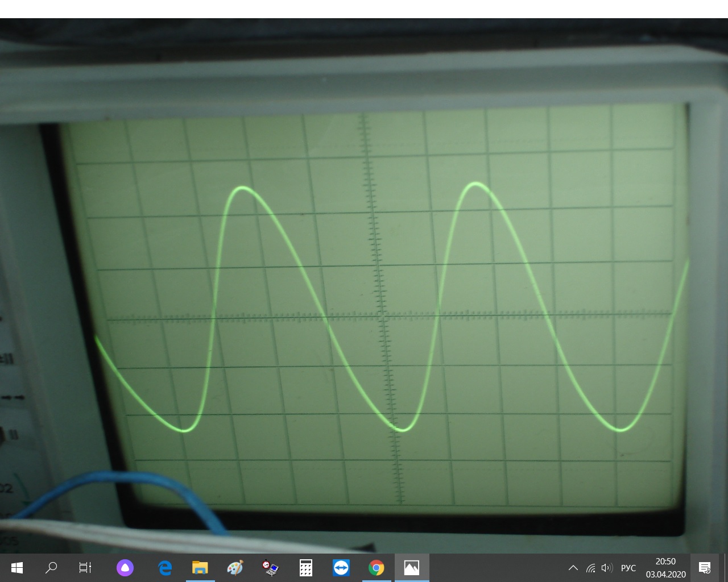The image size is (728, 582).
Task: Expand the hidden system tray icons
Action: [x=573, y=568]
